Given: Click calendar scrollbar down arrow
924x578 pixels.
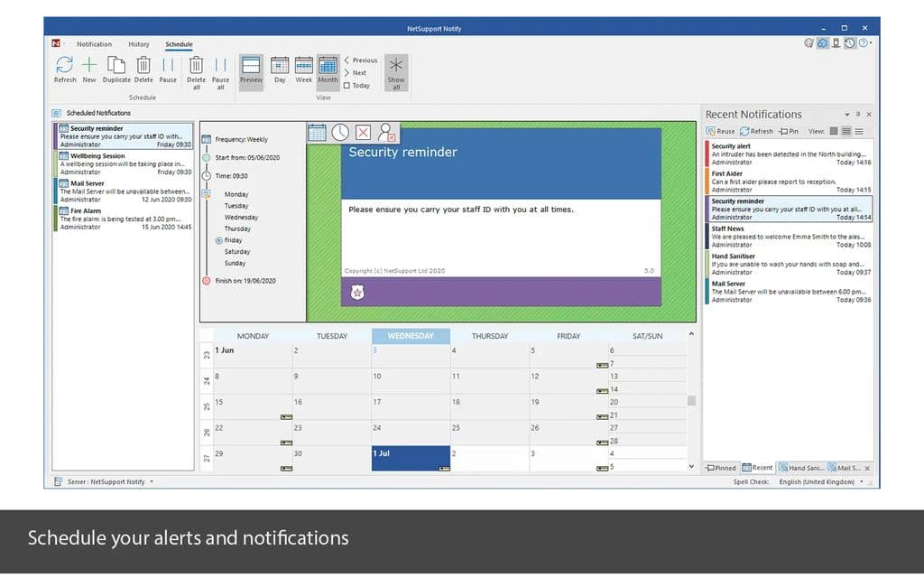Looking at the screenshot, I should click(x=691, y=466).
